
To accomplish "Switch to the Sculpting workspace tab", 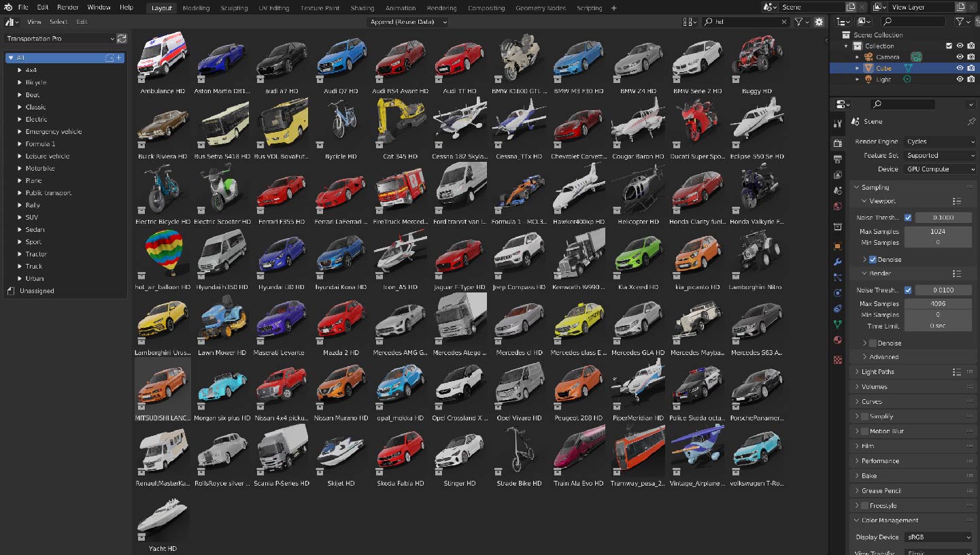I will point(234,8).
